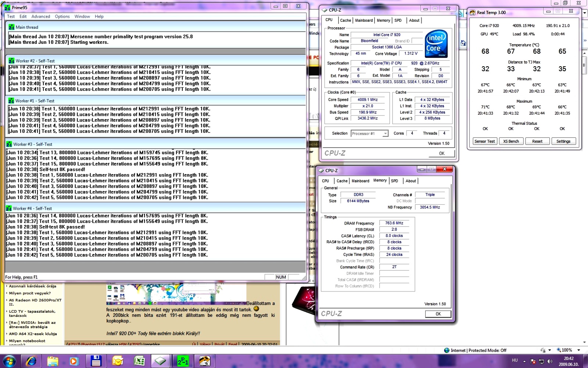Open the floppy disk taskbar icon
588x368 pixels.
(96, 361)
